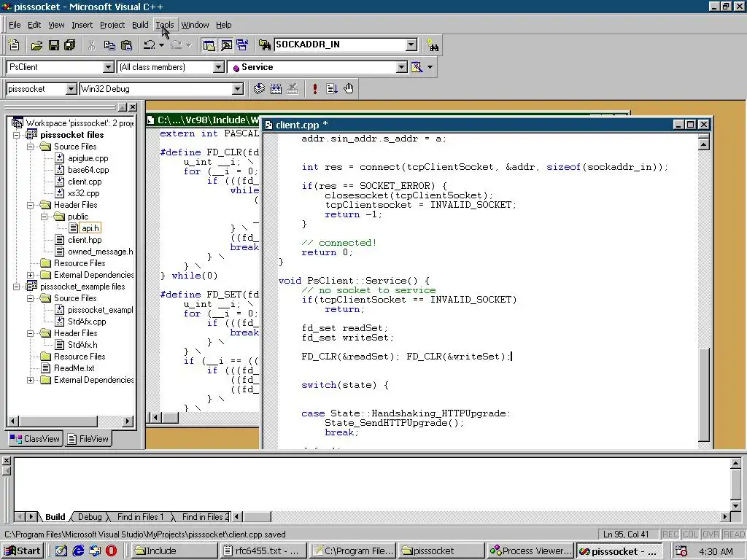This screenshot has height=560, width=747.
Task: Open the SOCKADDR_IN find combo dropdown
Action: (411, 44)
